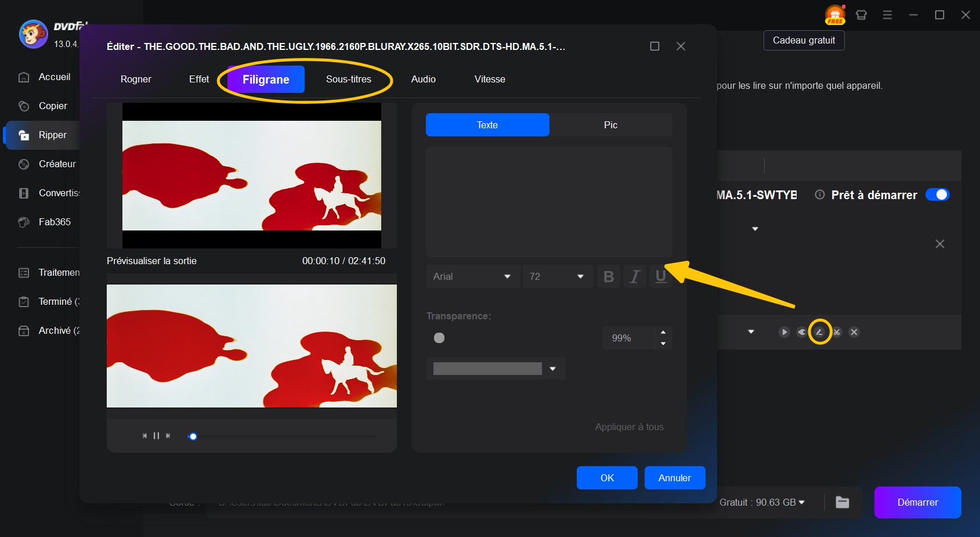Jump to next frame in preview
This screenshot has height=537, width=980.
[168, 436]
